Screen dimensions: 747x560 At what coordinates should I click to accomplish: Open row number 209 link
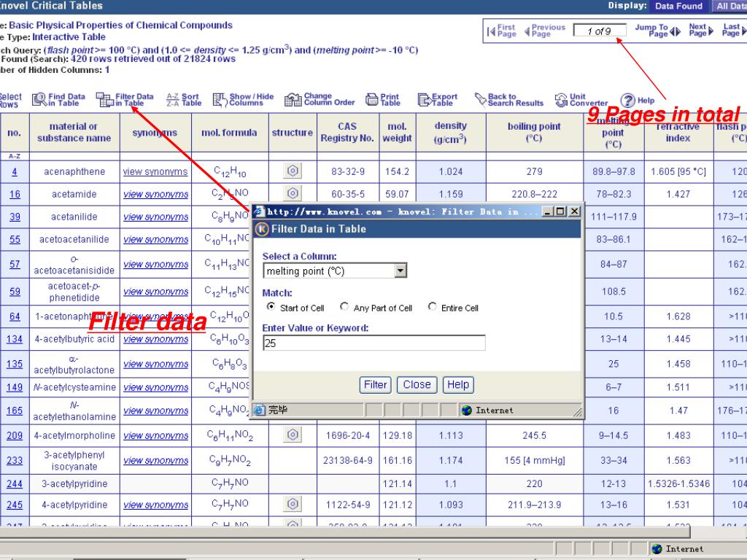click(15, 435)
